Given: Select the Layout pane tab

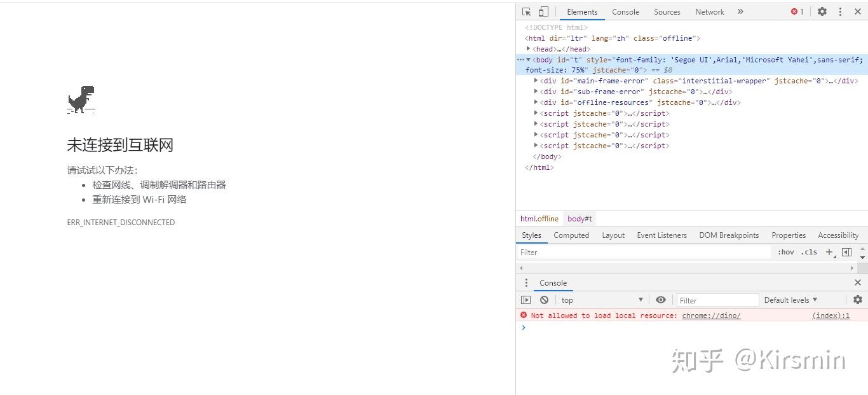Looking at the screenshot, I should pyautogui.click(x=613, y=235).
